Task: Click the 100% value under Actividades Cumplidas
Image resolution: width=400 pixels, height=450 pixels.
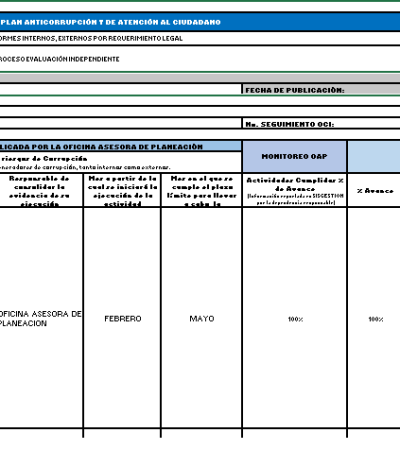Action: coord(295,319)
